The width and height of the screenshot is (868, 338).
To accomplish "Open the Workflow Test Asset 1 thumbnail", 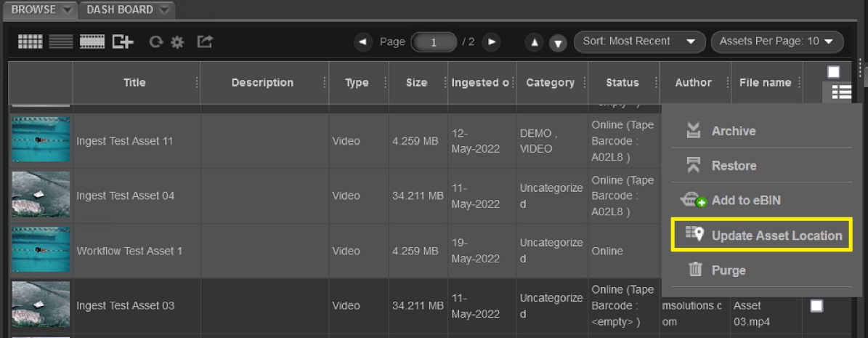I will pos(41,251).
